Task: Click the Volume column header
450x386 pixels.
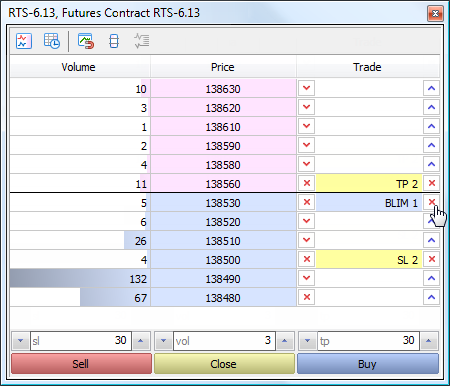Action: coord(79,67)
